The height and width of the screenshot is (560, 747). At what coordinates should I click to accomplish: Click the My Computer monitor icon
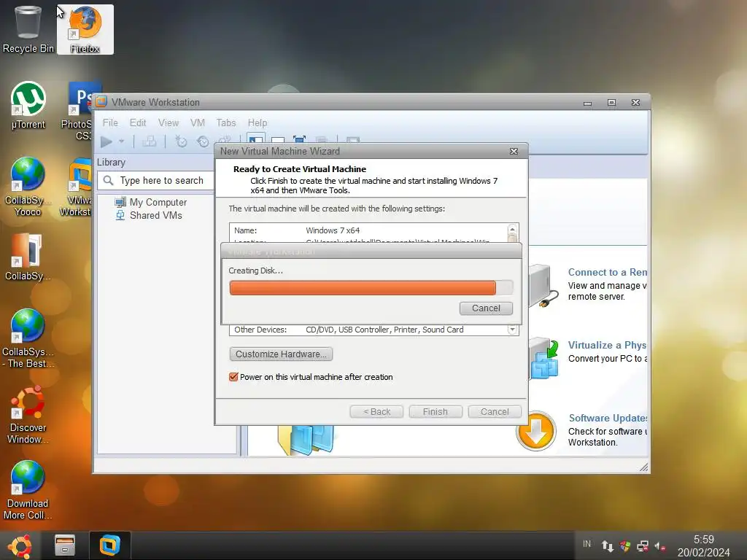pos(120,202)
